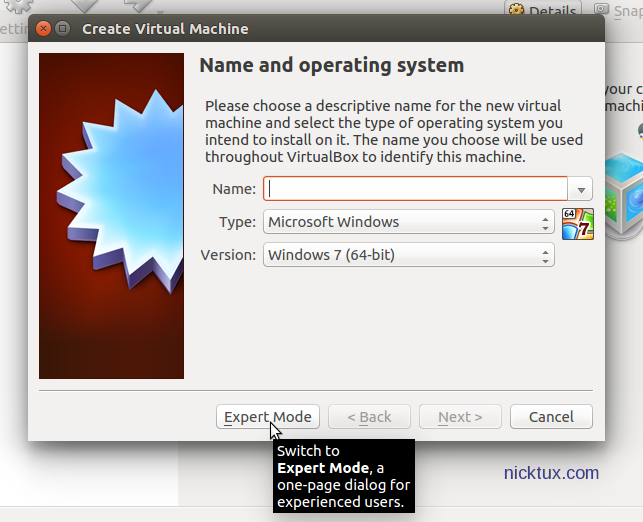The image size is (643, 522).
Task: Click the Next button
Action: coord(460,417)
